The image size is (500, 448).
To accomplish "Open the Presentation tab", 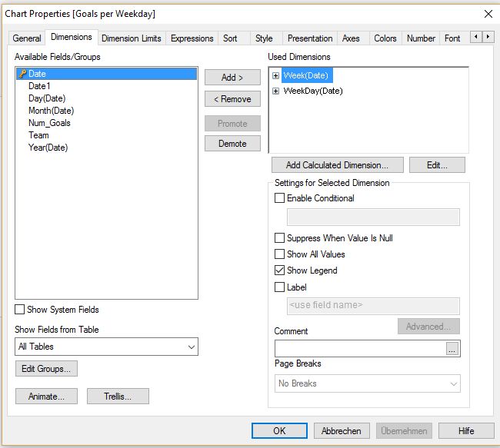I will (x=309, y=38).
